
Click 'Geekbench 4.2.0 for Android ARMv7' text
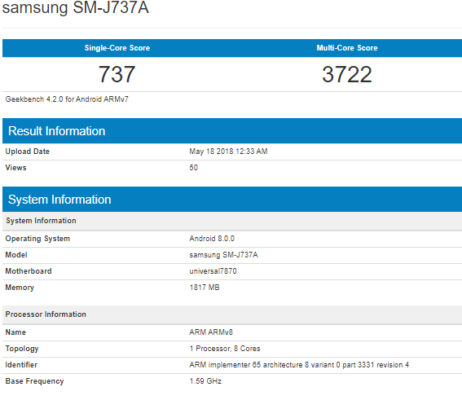[x=67, y=99]
